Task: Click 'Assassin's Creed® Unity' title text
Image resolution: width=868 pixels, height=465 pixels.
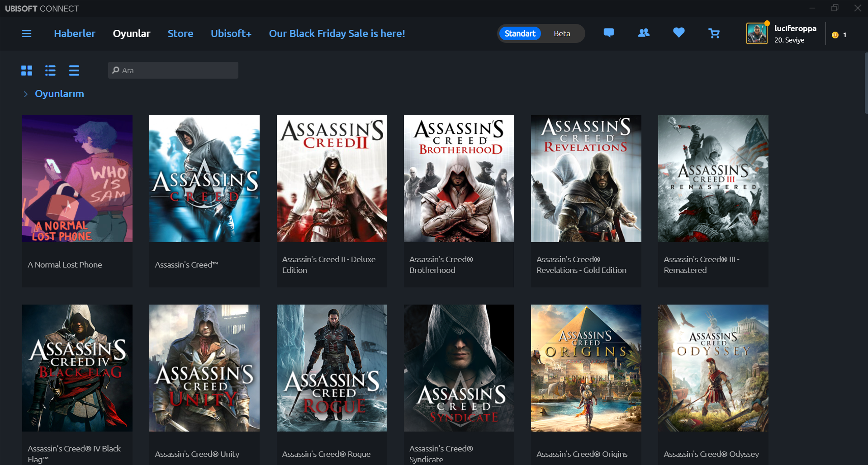Action: (197, 454)
